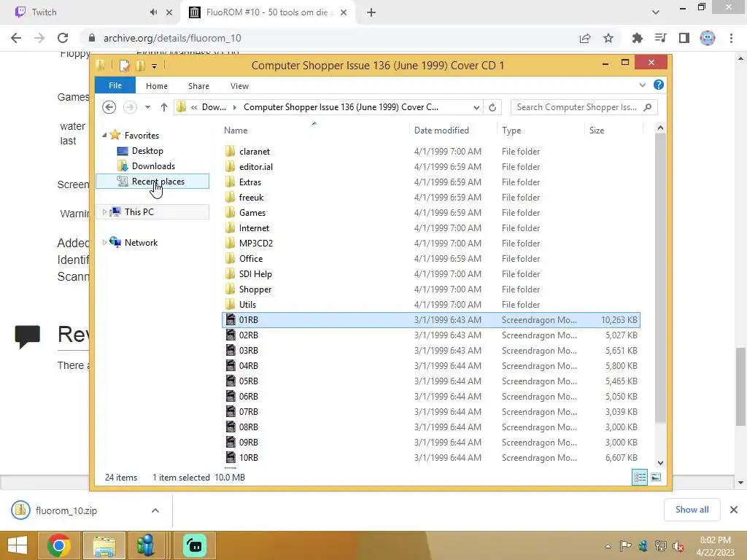Click the Explorer file list scrollbar
The width and height of the screenshot is (747, 560).
coord(660,276)
